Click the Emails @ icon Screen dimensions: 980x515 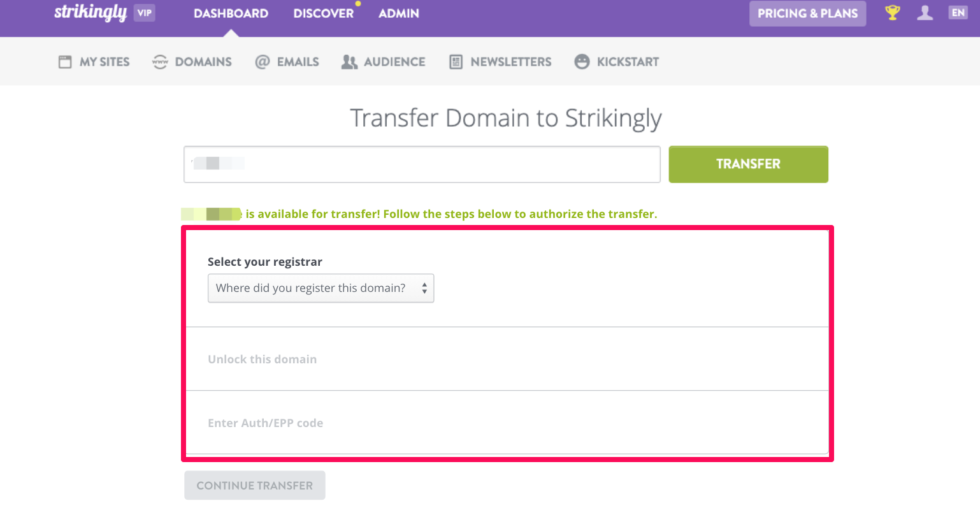(x=262, y=62)
